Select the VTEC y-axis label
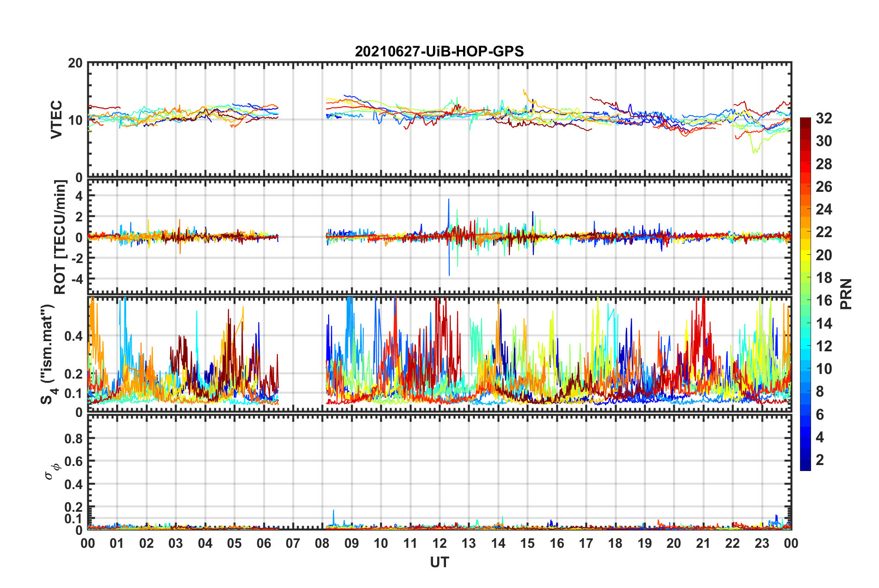The height and width of the screenshot is (588, 879). click(56, 119)
